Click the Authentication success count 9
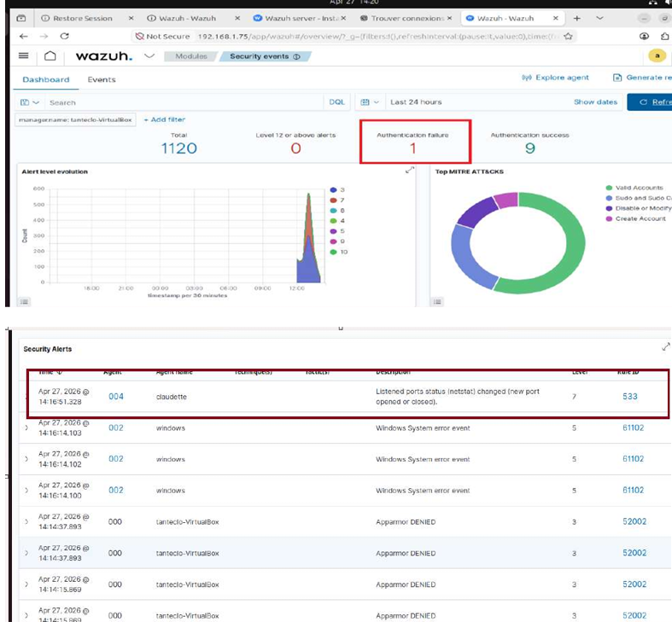 [530, 148]
